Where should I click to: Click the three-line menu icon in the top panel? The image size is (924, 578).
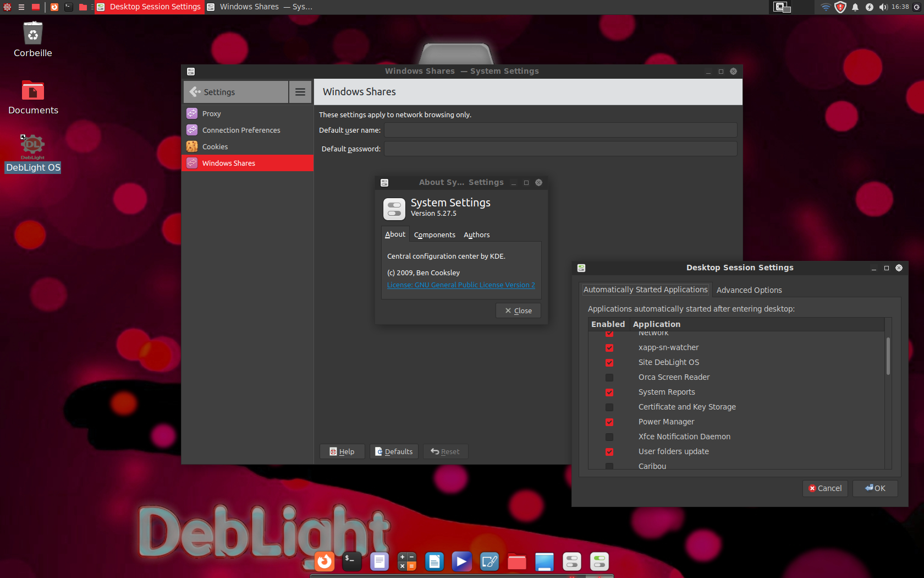[21, 7]
